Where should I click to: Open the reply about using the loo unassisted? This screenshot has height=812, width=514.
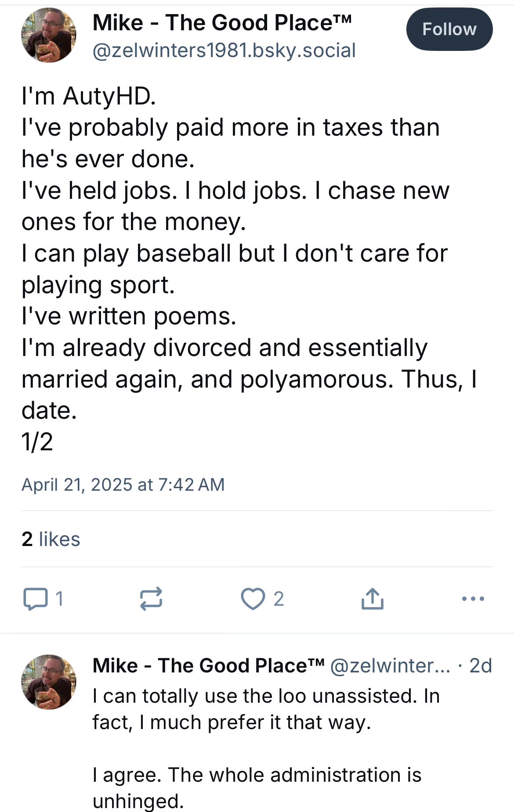(x=266, y=709)
